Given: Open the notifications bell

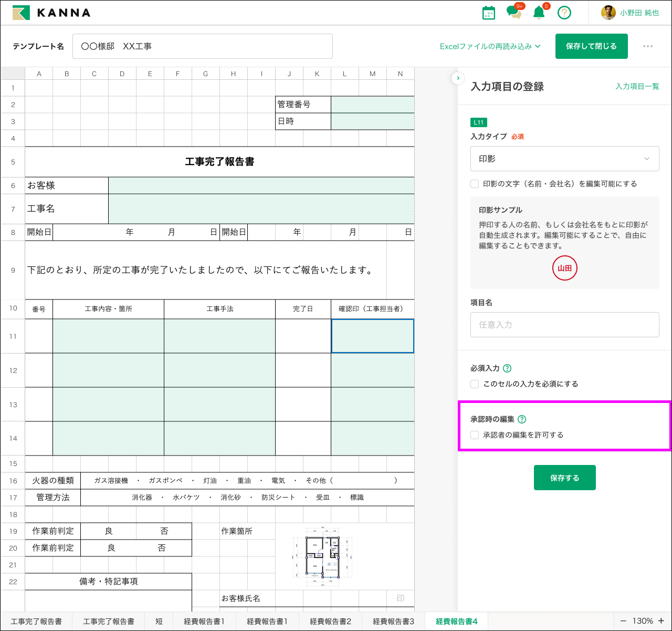Looking at the screenshot, I should [539, 13].
